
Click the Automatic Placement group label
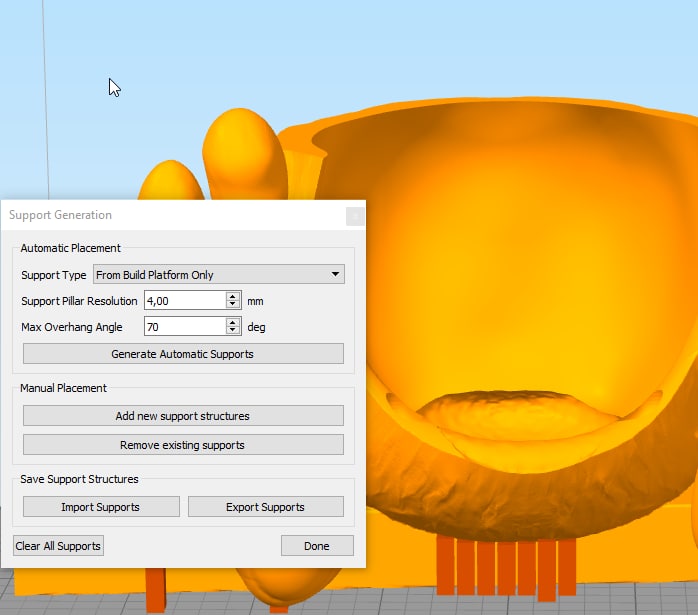tap(70, 248)
